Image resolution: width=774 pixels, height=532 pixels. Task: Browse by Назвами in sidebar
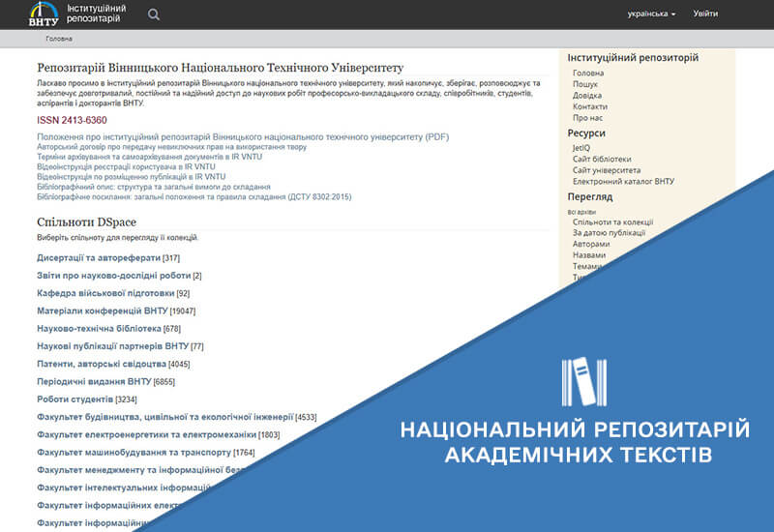[x=589, y=255]
